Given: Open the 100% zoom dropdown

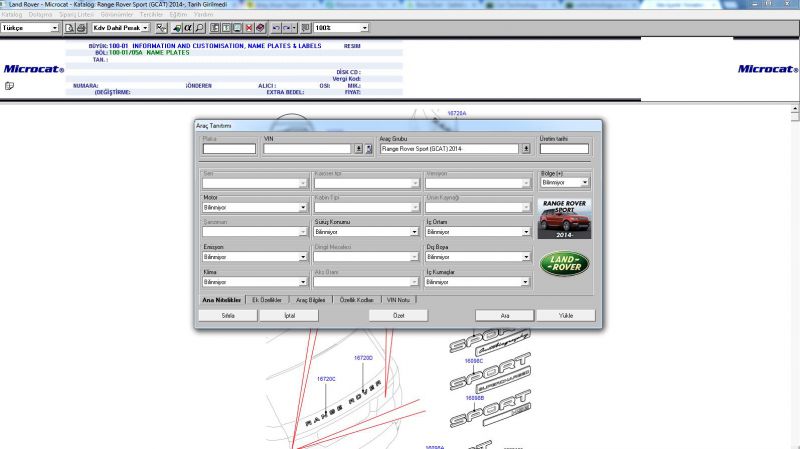Looking at the screenshot, I should click(364, 28).
